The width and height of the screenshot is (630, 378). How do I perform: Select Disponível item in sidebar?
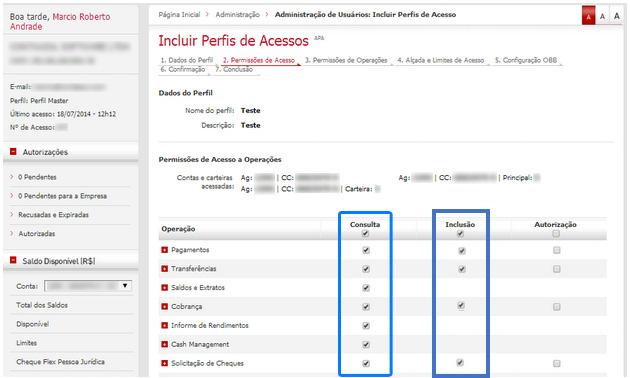[x=33, y=324]
